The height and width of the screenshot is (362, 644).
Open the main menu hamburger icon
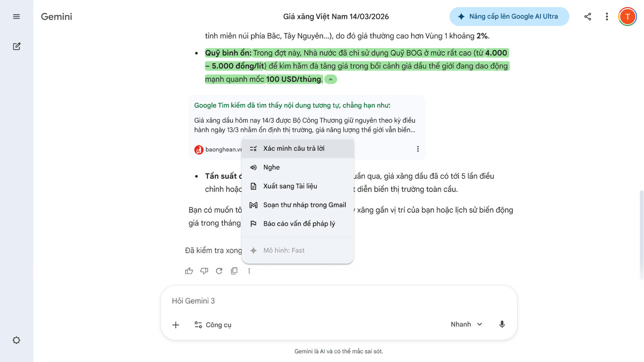17,16
